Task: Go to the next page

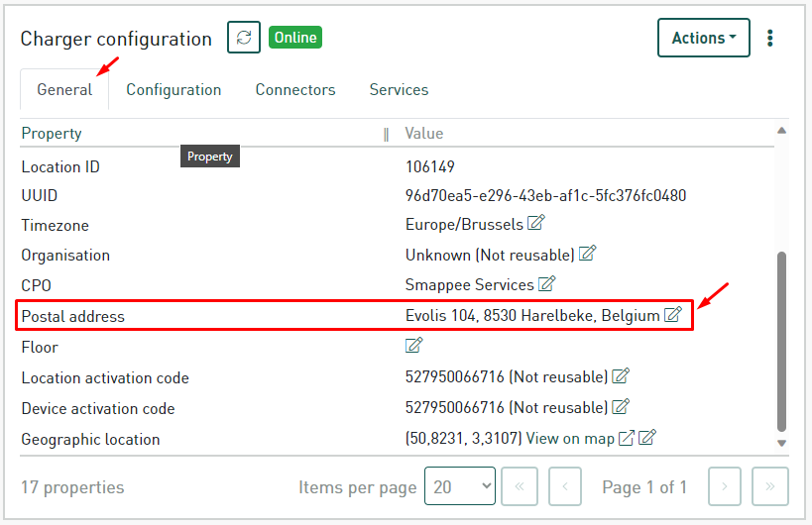Action: [725, 486]
